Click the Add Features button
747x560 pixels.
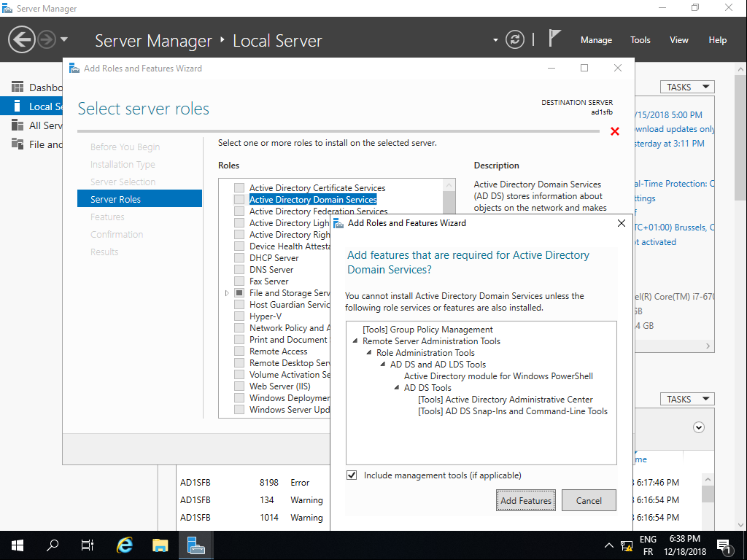(526, 501)
